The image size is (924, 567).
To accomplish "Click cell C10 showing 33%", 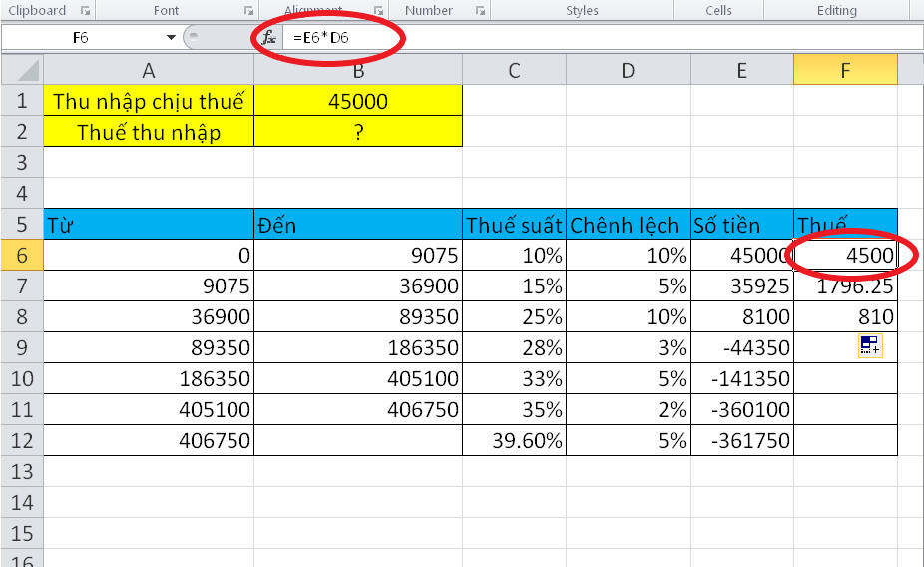I will coord(515,378).
